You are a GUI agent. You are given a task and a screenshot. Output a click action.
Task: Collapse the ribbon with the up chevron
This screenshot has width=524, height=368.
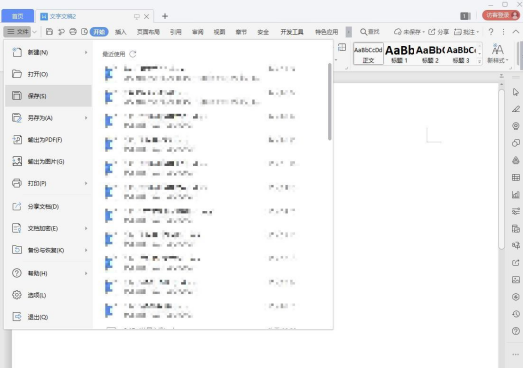(516, 32)
